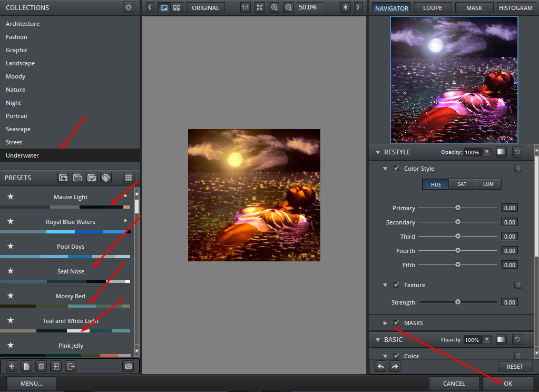Reset the RESTYLE section with circular arrow
539x392 pixels.
pos(517,152)
